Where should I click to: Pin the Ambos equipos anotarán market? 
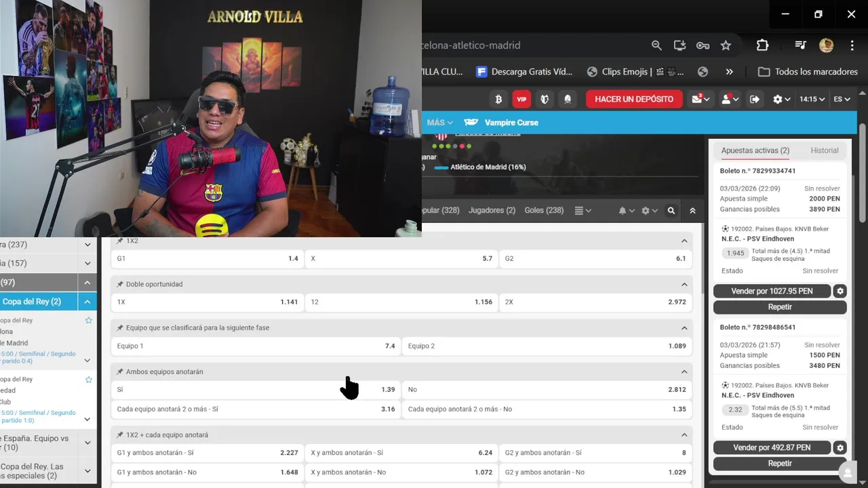120,371
